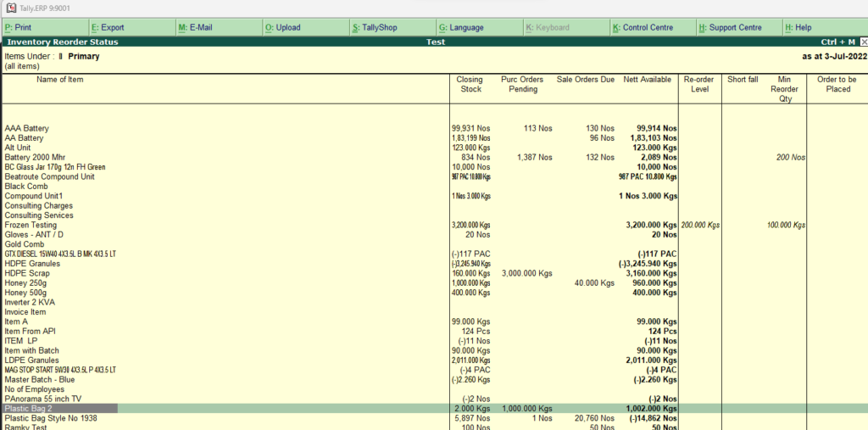Select the AA Battery item
This screenshot has width=868, height=430.
24,138
